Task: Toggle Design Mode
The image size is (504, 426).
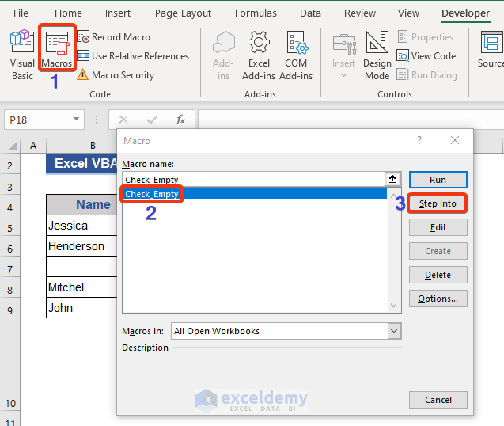Action: point(377,55)
